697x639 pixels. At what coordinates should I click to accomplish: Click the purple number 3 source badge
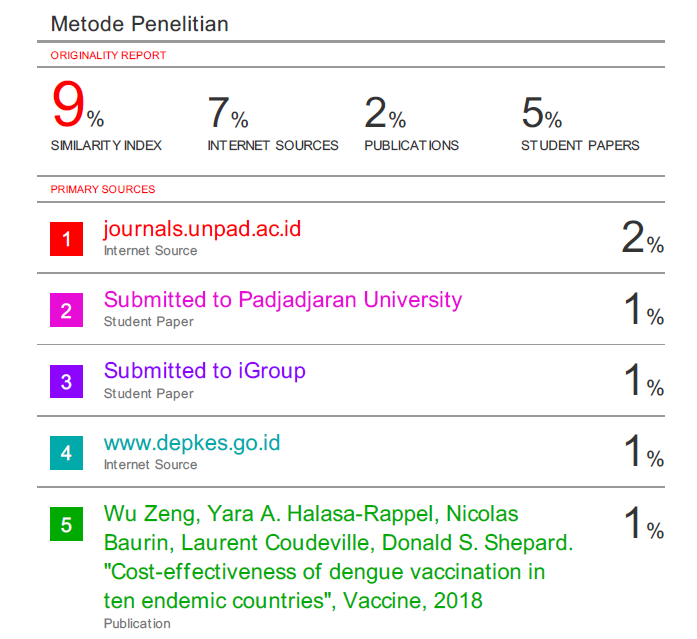[x=66, y=382]
